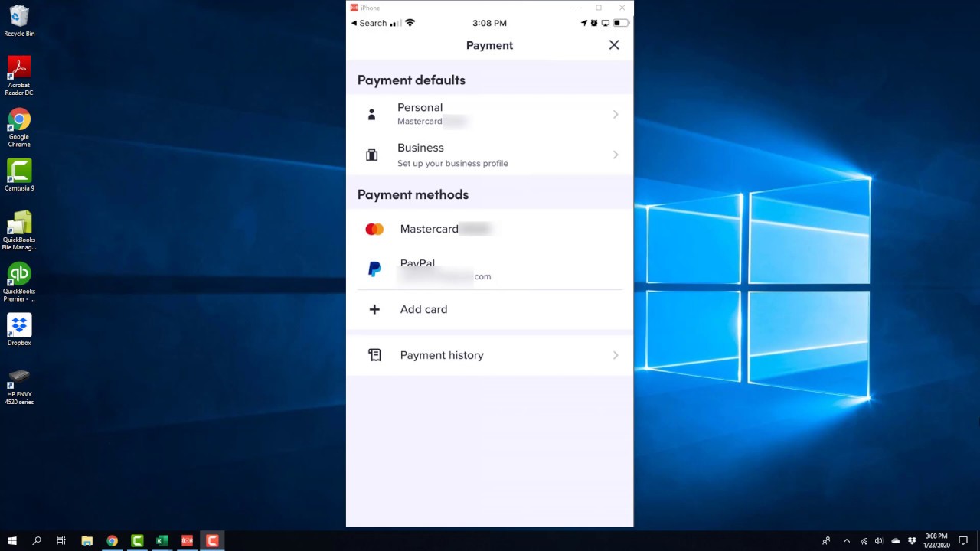Open Excel from the taskbar
The width and height of the screenshot is (980, 551).
[162, 540]
